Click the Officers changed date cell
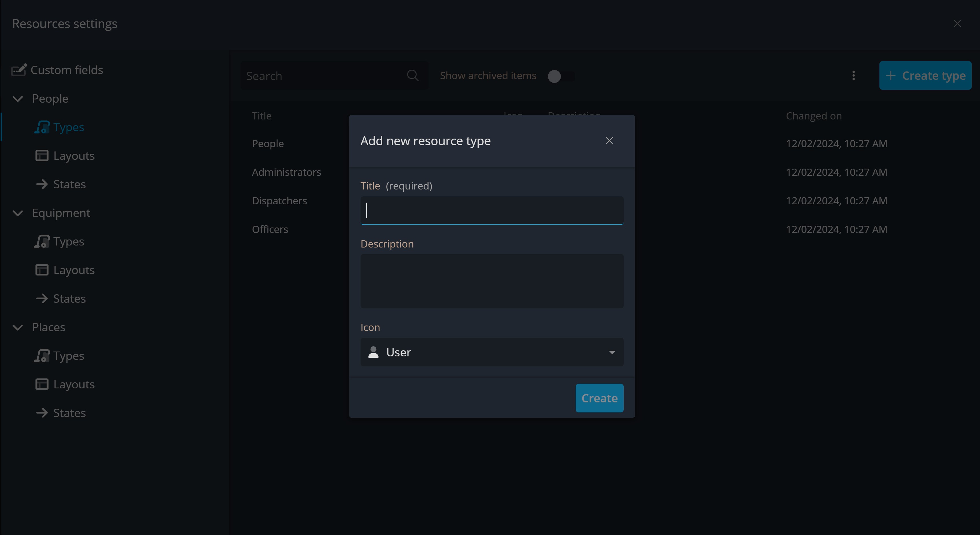Screen dimensions: 980x535 (836, 229)
